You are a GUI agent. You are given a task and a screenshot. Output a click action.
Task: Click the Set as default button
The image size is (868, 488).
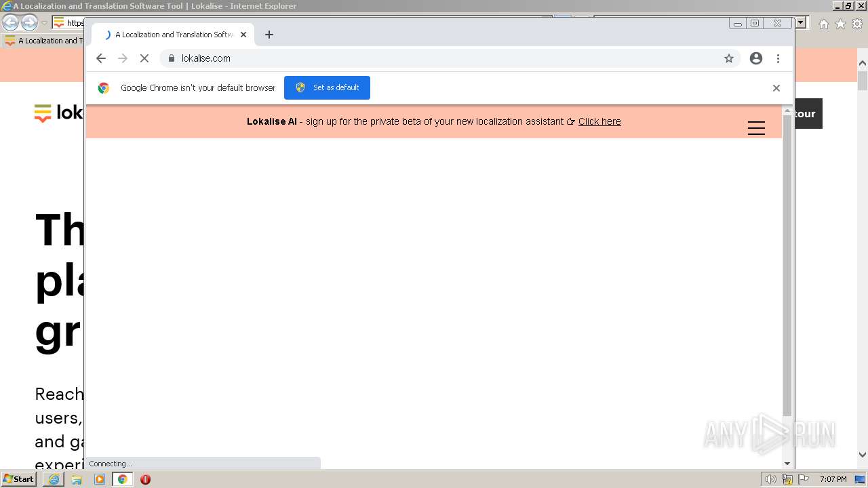pos(327,87)
